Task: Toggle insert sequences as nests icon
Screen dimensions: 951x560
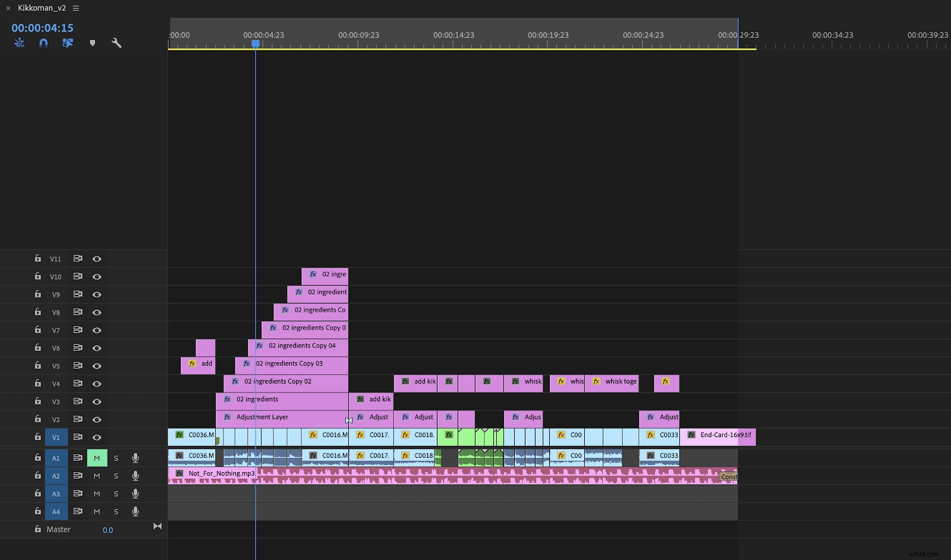Action: click(x=68, y=43)
